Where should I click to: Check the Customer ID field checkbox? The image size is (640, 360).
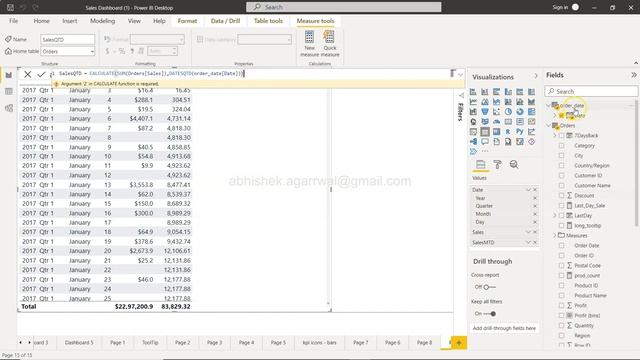coord(562,176)
